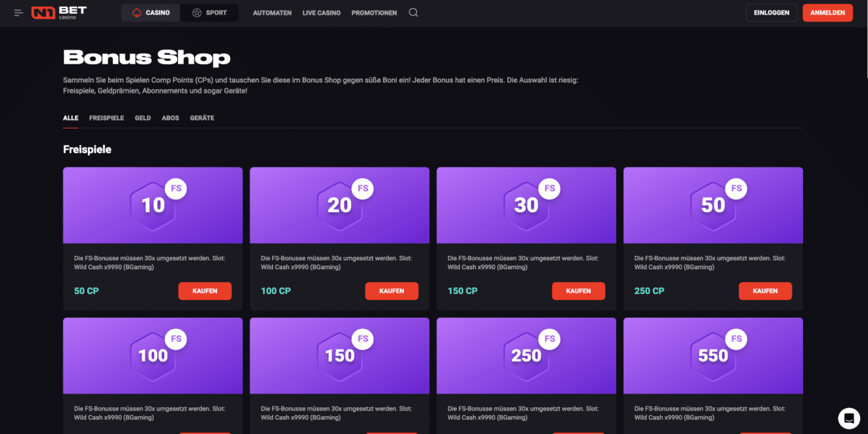The height and width of the screenshot is (434, 868).
Task: Buy the 20 free spins for 100 CP
Action: [392, 291]
